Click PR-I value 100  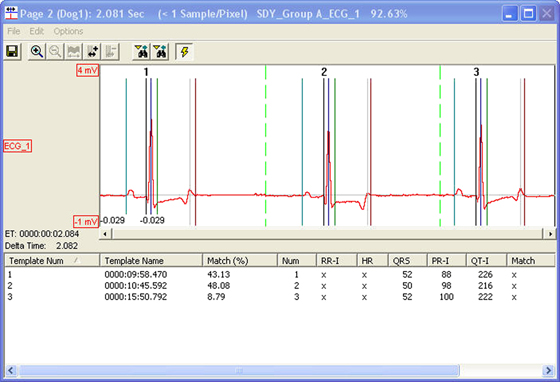(446, 297)
